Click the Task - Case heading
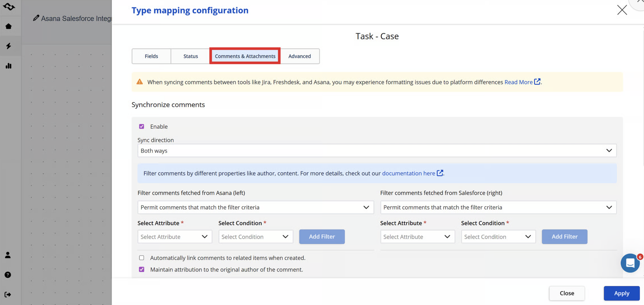The image size is (644, 305). pos(377,36)
